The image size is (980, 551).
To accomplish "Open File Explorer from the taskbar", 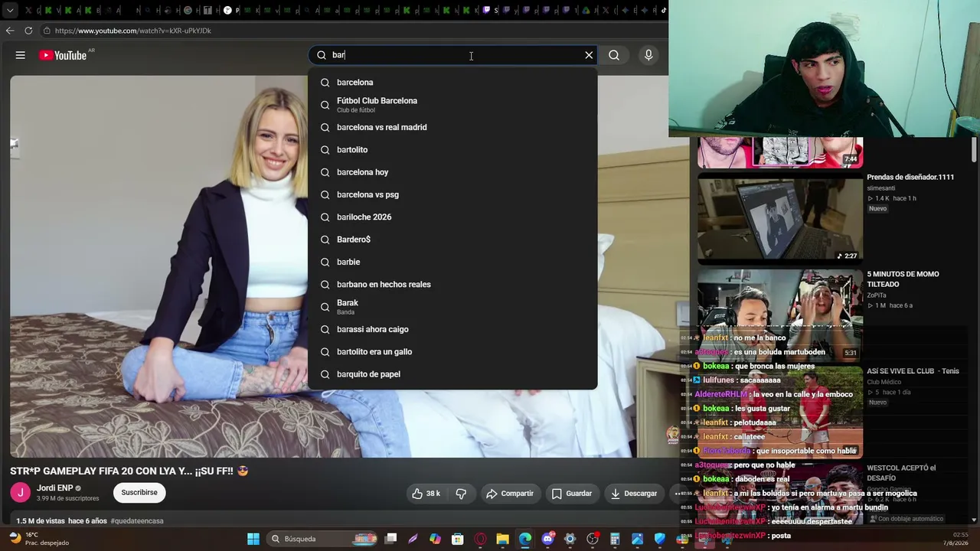I will 502,539.
